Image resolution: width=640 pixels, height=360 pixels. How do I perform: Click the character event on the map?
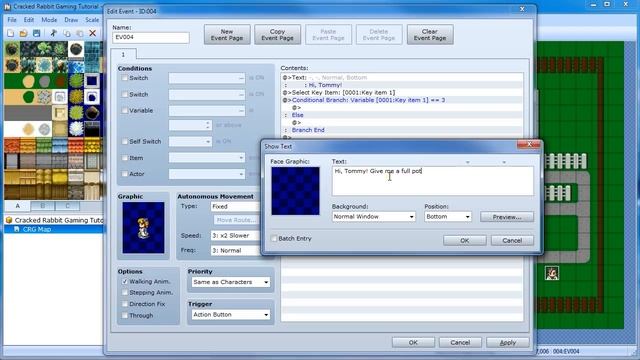552,273
